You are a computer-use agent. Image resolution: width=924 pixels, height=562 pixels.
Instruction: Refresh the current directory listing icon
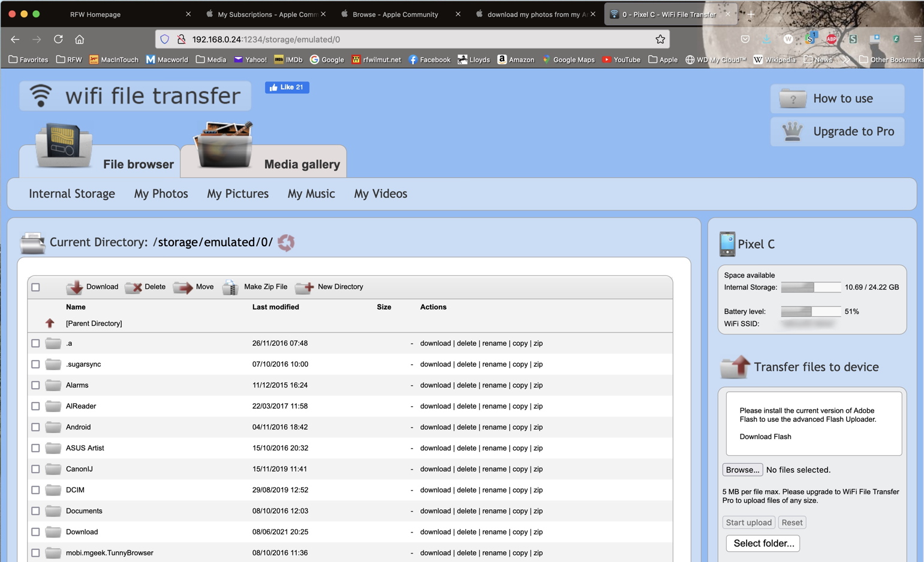[x=286, y=243]
